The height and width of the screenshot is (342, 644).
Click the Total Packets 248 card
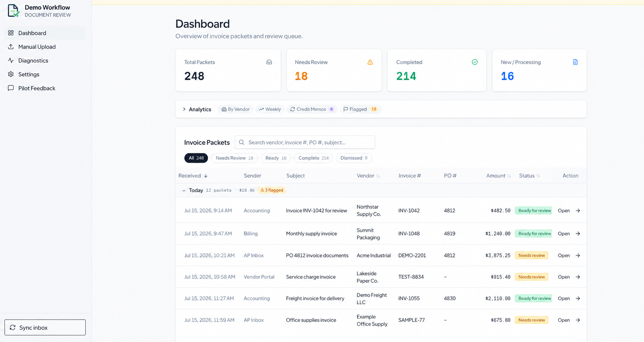(228, 70)
